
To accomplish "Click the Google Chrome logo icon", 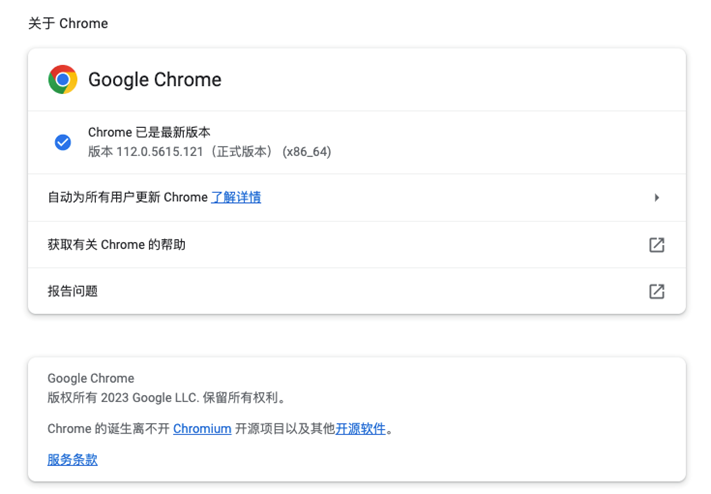I will click(x=63, y=80).
